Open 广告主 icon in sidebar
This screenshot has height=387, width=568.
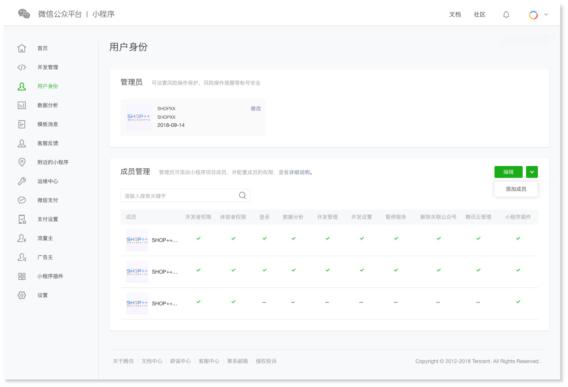coord(22,257)
